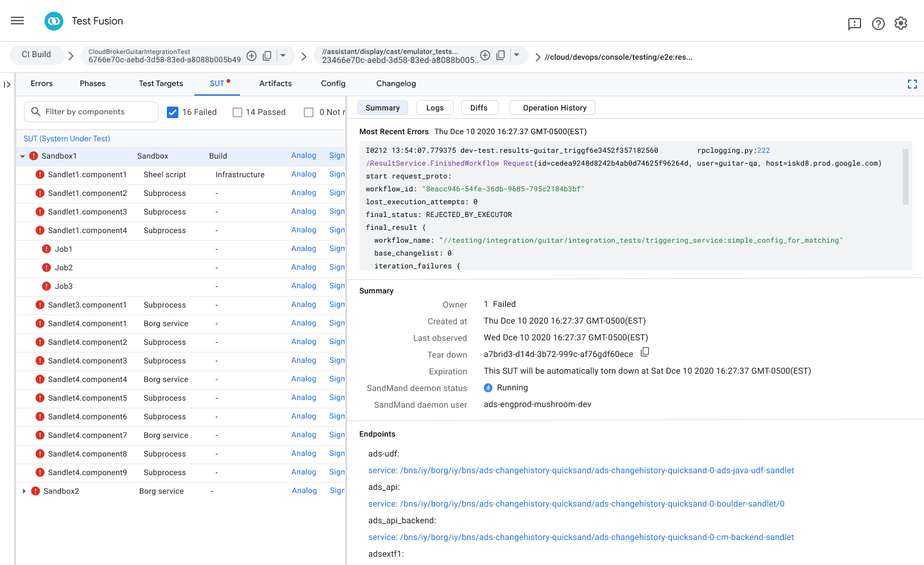Open the feedback message icon
Screen dimensions: 924x565
pos(854,24)
